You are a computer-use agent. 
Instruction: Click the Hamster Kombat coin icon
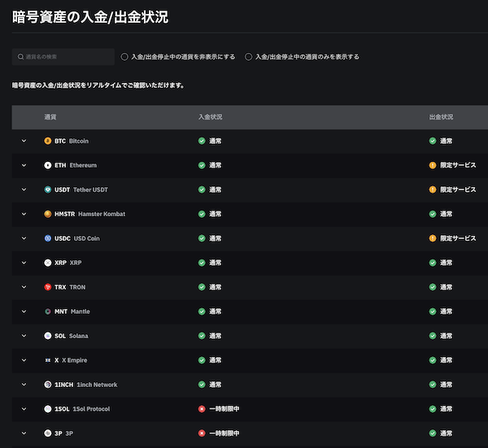(x=48, y=214)
